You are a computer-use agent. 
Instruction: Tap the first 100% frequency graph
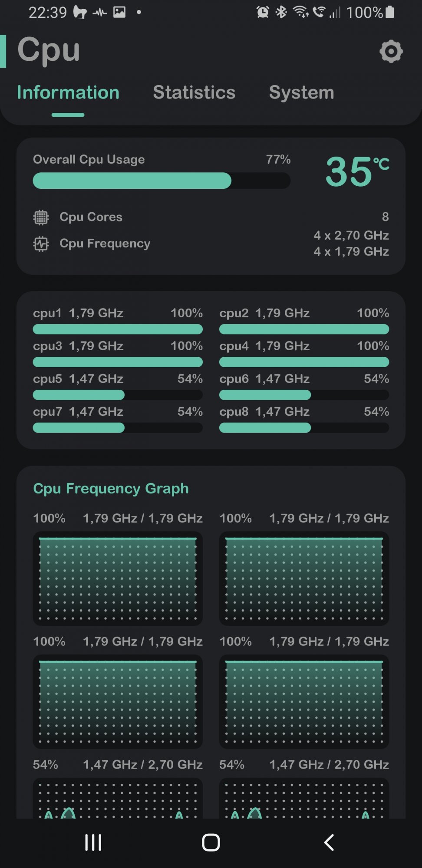118,578
